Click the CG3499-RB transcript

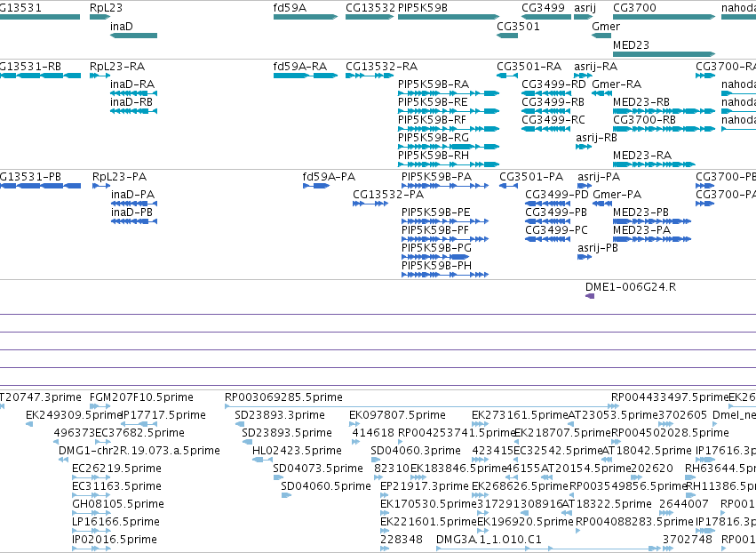546,111
